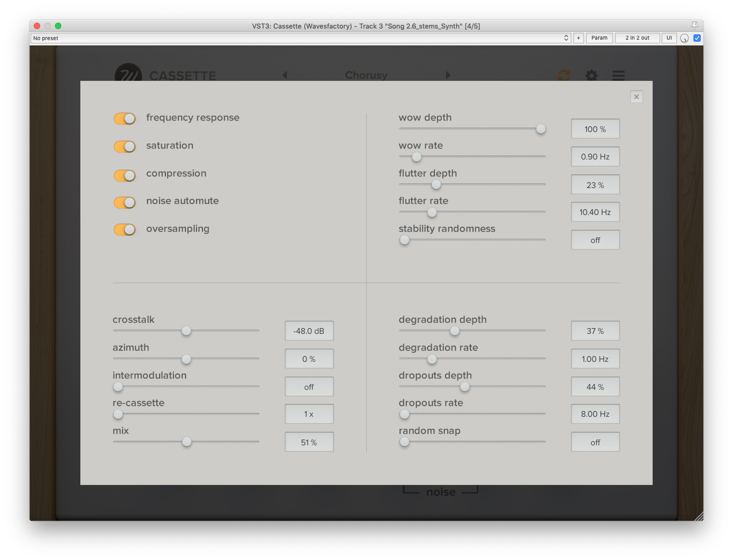Viewport: 733px width, 560px height.
Task: Click the azimuth slider handle
Action: (x=186, y=359)
